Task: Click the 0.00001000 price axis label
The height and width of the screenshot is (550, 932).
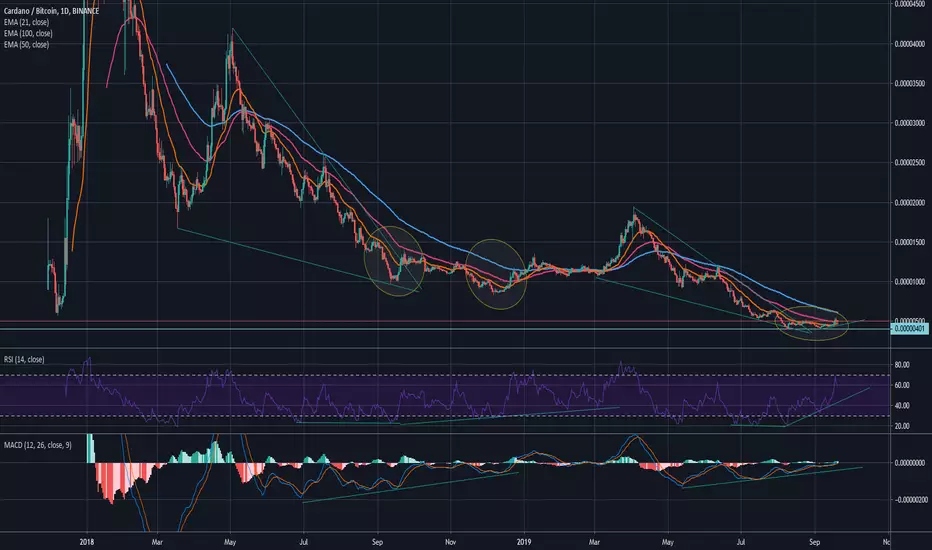Action: coord(909,281)
